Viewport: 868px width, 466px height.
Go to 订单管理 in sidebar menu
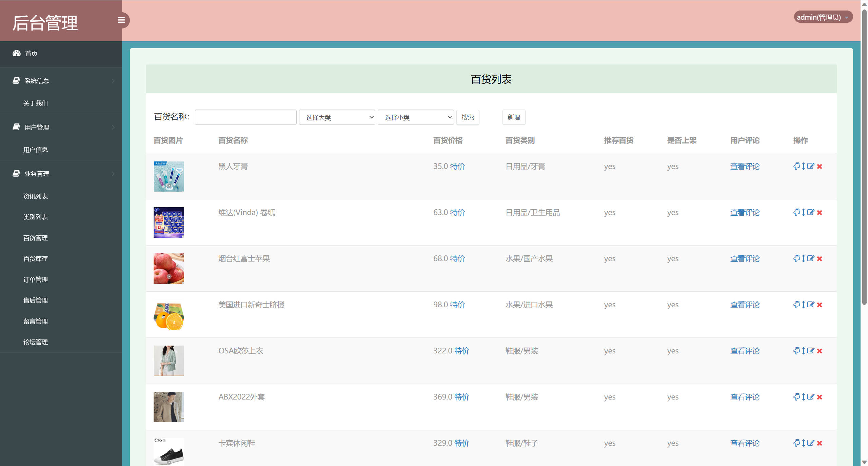35,279
